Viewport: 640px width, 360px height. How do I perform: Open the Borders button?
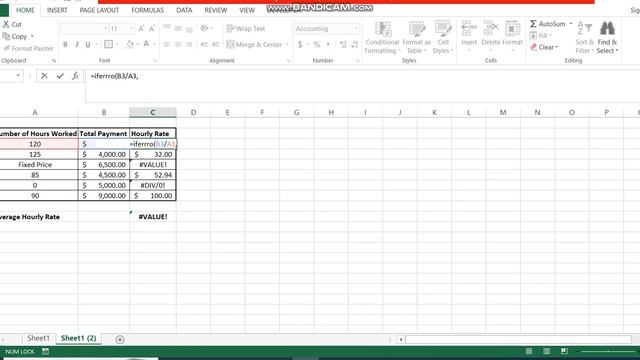[108, 44]
